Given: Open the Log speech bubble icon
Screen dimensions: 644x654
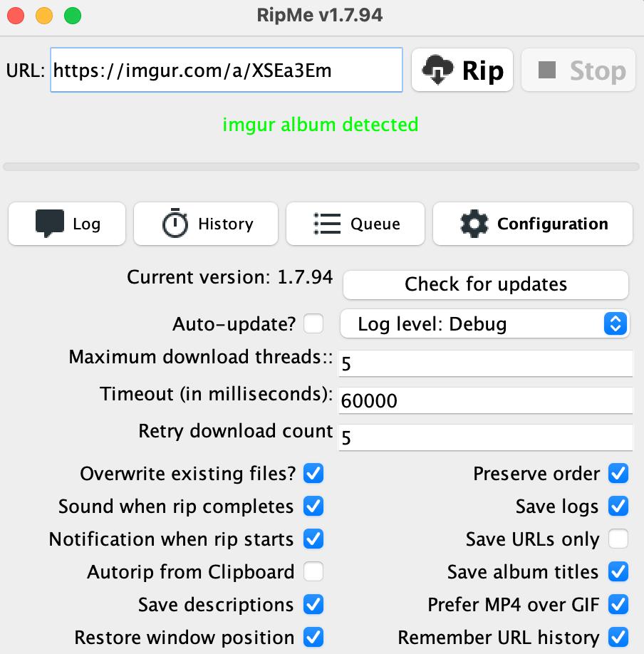Looking at the screenshot, I should point(50,224).
